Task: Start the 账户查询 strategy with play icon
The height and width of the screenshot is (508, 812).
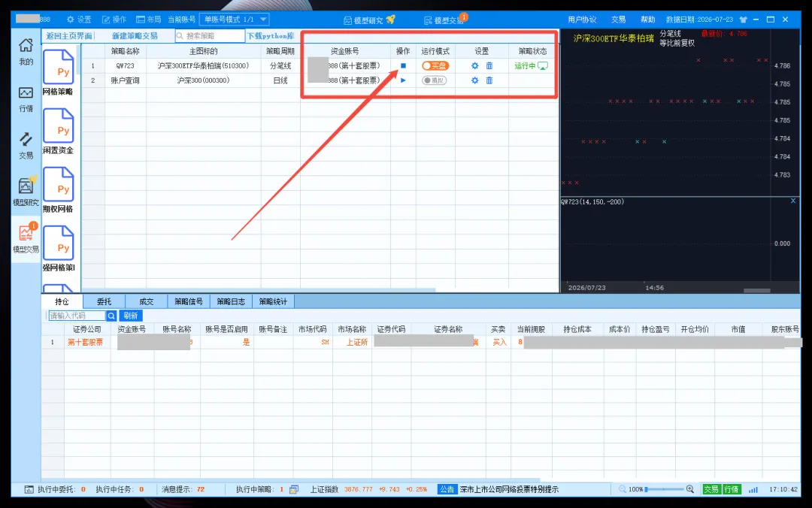Action: [403, 80]
